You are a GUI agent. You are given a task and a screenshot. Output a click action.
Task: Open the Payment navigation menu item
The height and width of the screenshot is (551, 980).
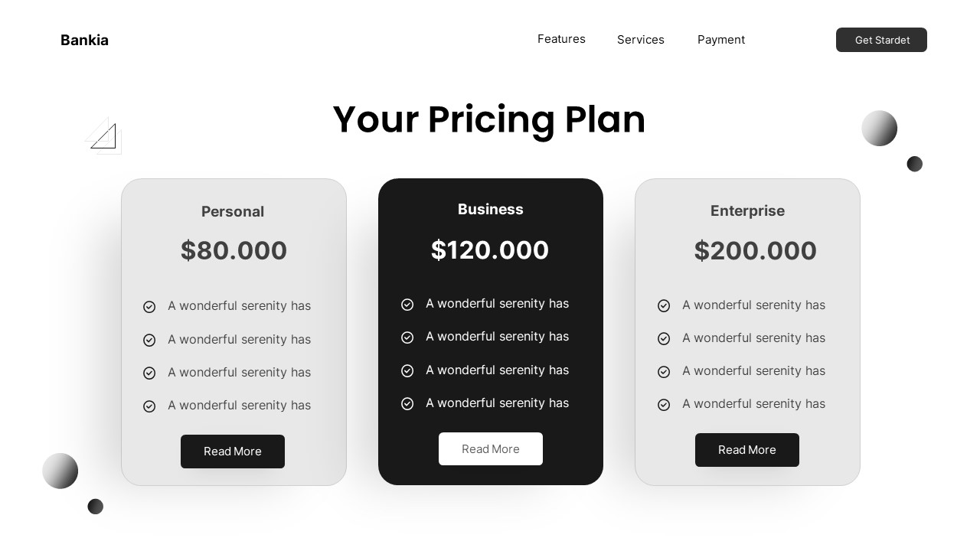(721, 39)
